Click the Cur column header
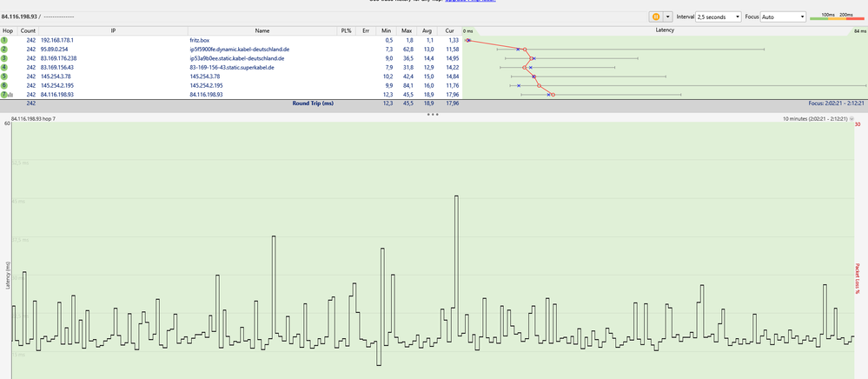Image resolution: width=868 pixels, height=379 pixels. click(x=449, y=30)
